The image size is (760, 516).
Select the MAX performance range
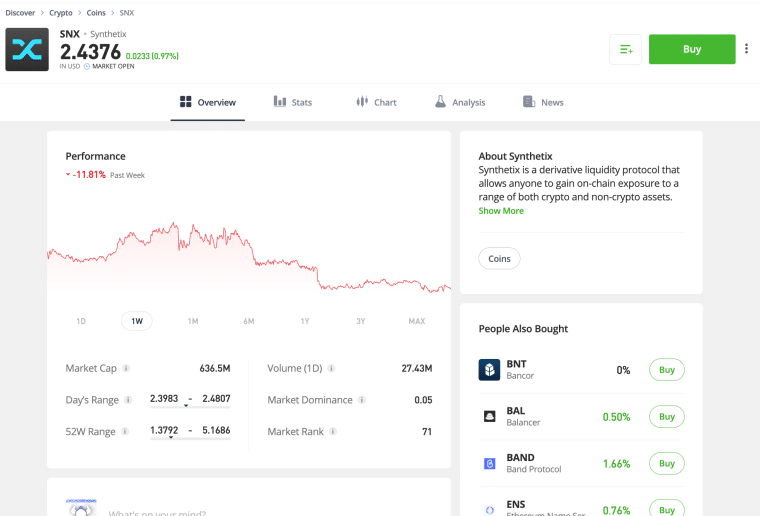click(x=417, y=321)
